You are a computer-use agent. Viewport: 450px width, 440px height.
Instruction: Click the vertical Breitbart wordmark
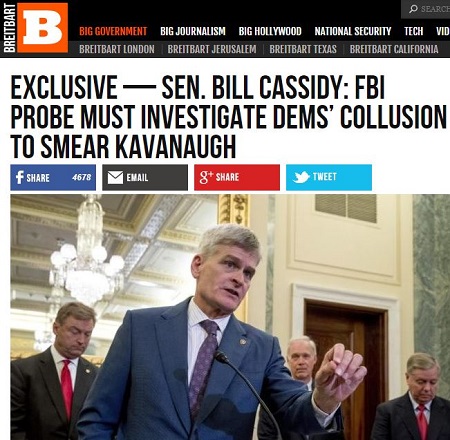click(x=9, y=28)
